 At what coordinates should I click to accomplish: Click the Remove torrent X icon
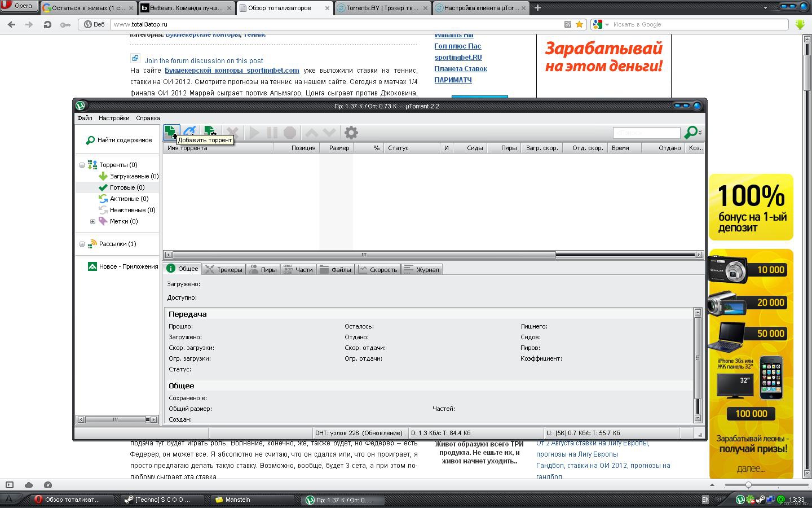(x=232, y=133)
